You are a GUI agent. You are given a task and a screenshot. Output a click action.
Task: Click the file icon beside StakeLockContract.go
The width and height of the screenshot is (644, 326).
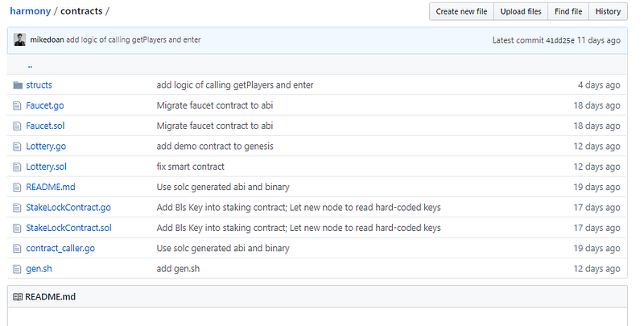tap(18, 208)
